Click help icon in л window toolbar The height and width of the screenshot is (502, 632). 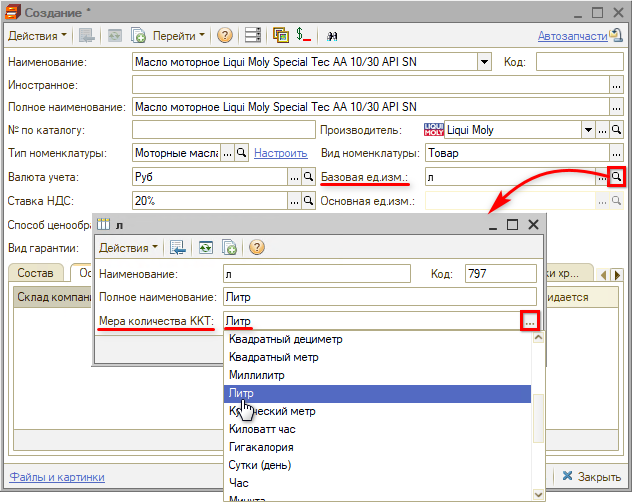tap(257, 247)
